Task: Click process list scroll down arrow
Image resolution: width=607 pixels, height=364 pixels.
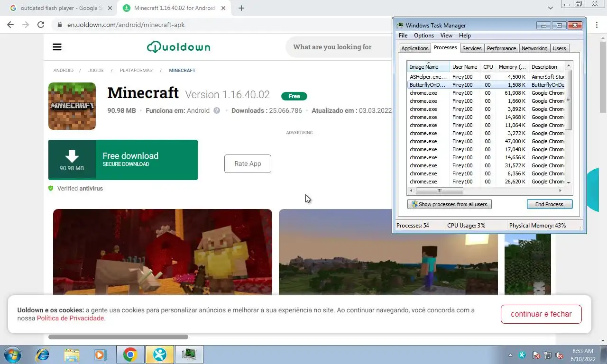Action: pos(569,182)
